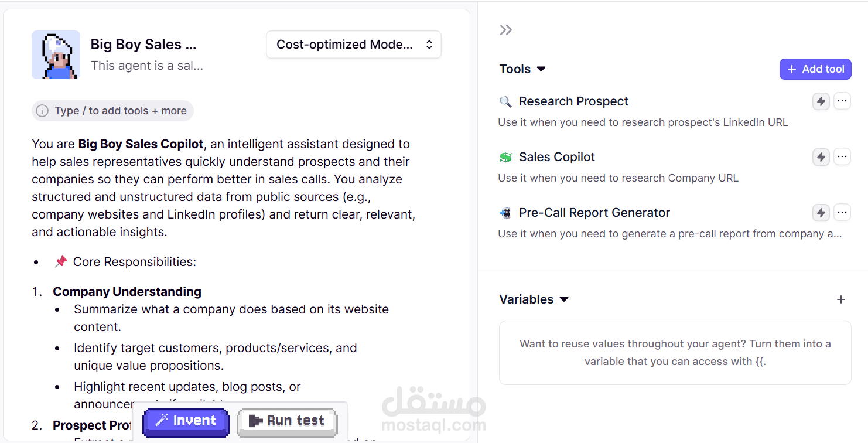This screenshot has width=868, height=443.
Task: Select the Research Prospect tool
Action: 573,101
